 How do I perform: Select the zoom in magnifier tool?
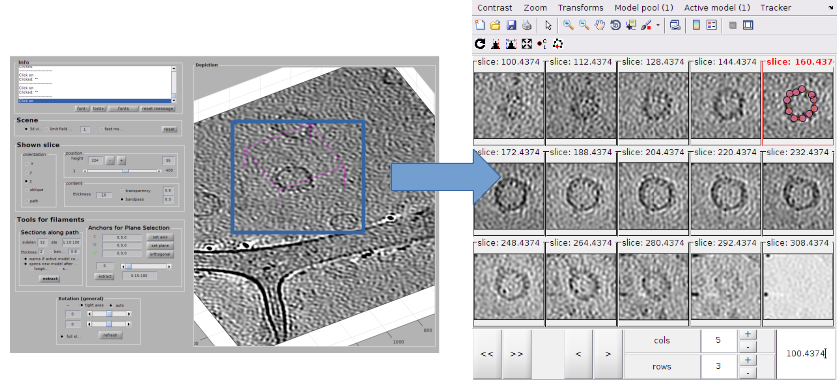[x=568, y=25]
